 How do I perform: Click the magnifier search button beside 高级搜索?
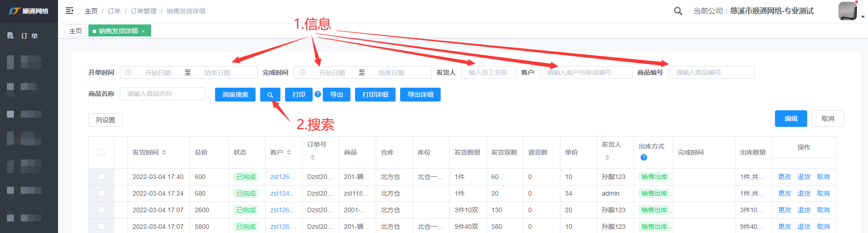270,95
